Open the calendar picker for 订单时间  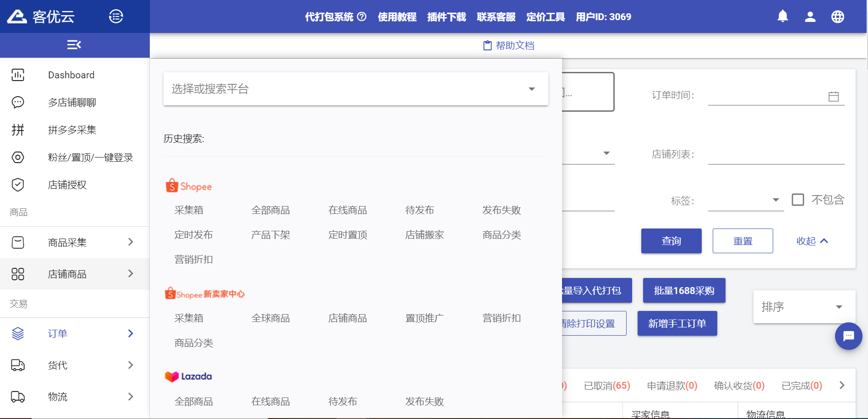[833, 96]
